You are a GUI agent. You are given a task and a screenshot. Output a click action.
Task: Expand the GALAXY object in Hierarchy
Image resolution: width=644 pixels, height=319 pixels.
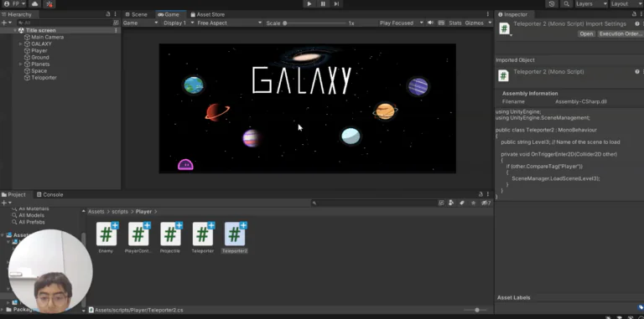(x=20, y=44)
